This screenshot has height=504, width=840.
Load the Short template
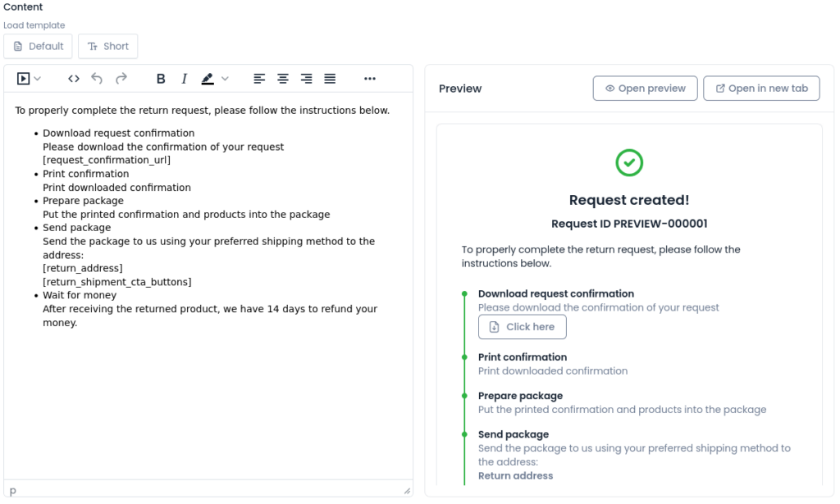(108, 47)
